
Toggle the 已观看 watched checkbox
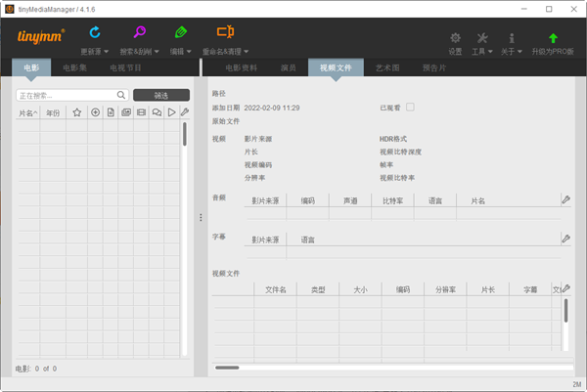coord(410,108)
